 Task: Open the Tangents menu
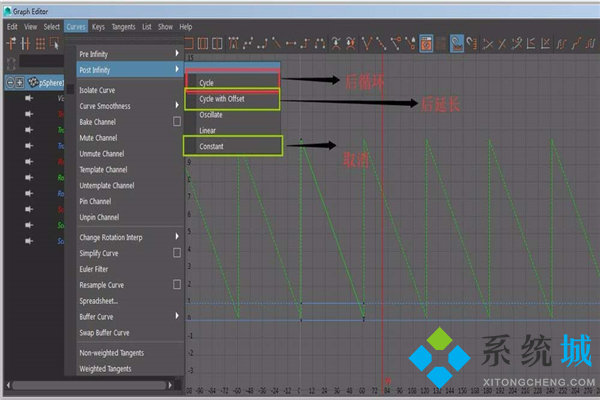point(124,26)
